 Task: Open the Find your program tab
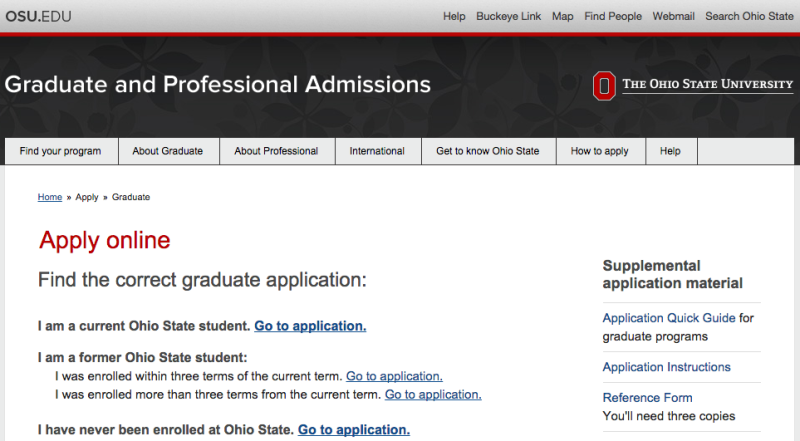coord(61,151)
